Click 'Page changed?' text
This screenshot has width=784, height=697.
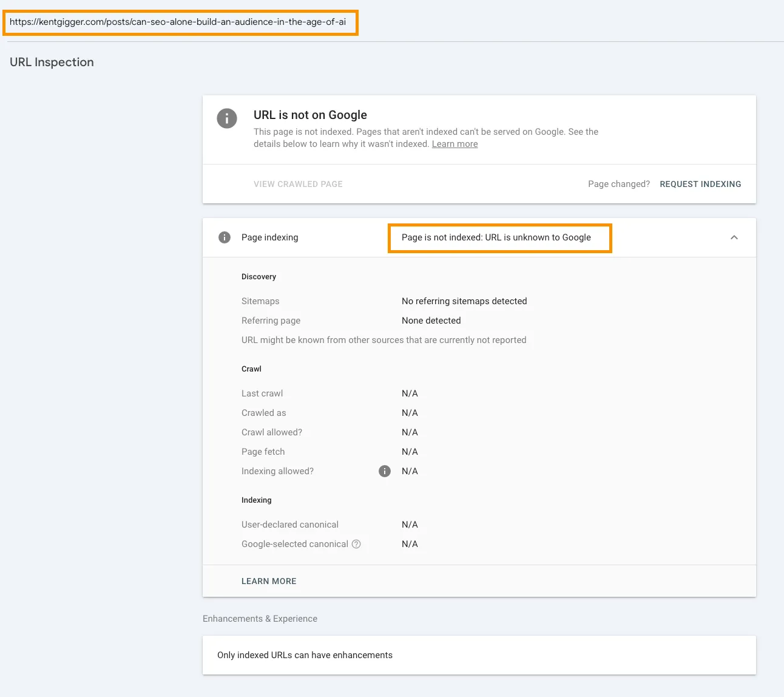tap(619, 184)
